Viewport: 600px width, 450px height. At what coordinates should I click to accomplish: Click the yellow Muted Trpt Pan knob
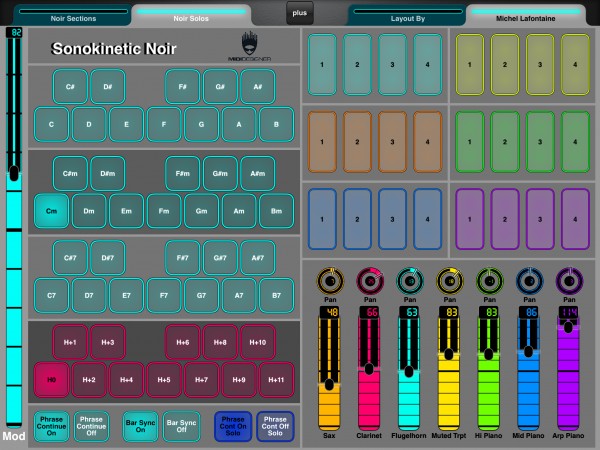[450, 281]
